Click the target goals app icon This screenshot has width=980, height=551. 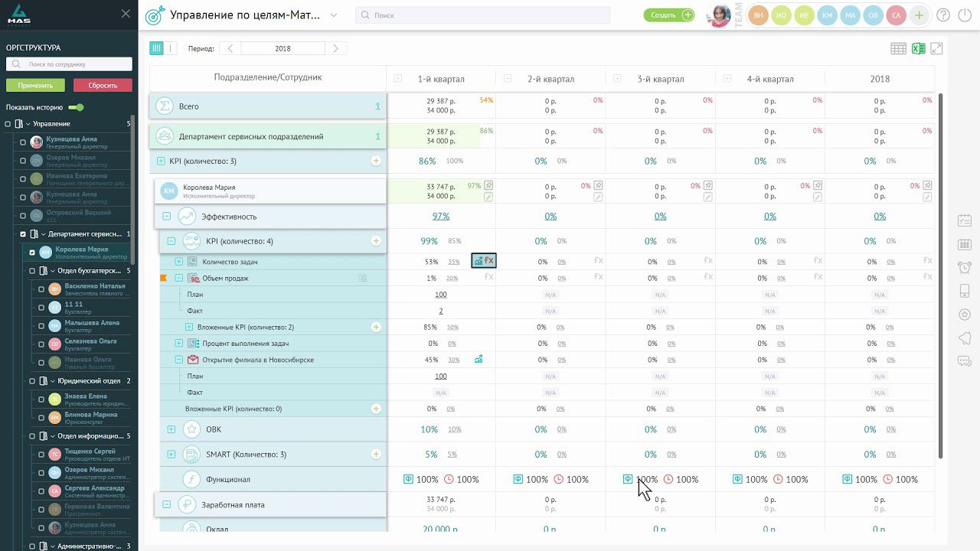155,15
